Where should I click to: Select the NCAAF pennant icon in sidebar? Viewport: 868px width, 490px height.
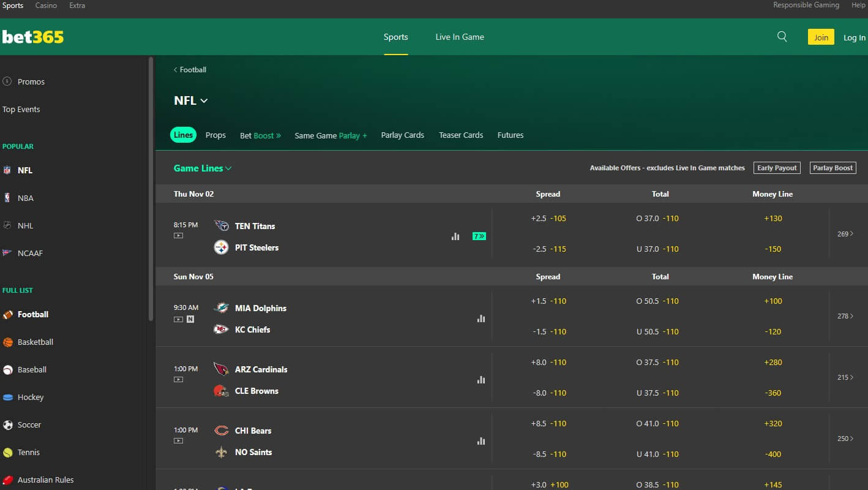click(7, 253)
